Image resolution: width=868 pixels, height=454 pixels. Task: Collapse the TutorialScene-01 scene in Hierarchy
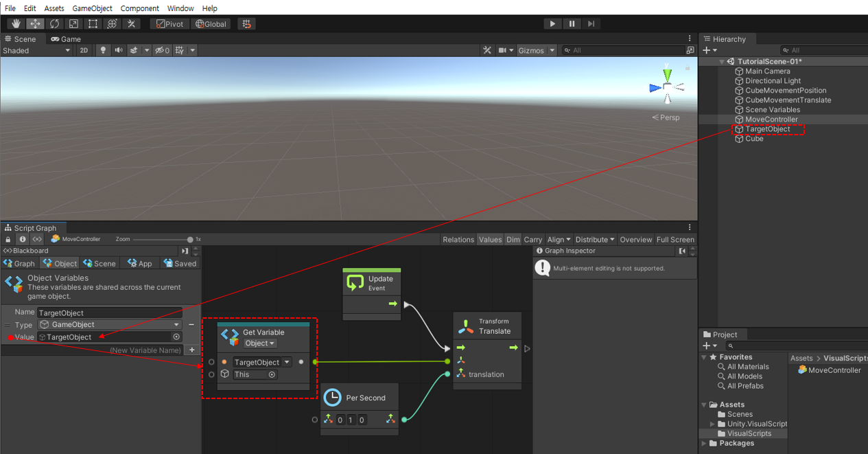click(x=722, y=61)
